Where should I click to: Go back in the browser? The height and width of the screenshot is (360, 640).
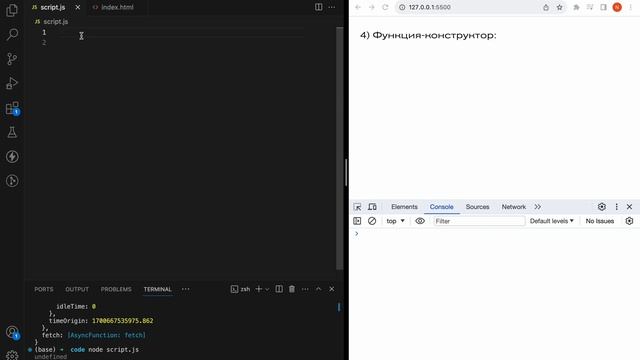pyautogui.click(x=358, y=7)
